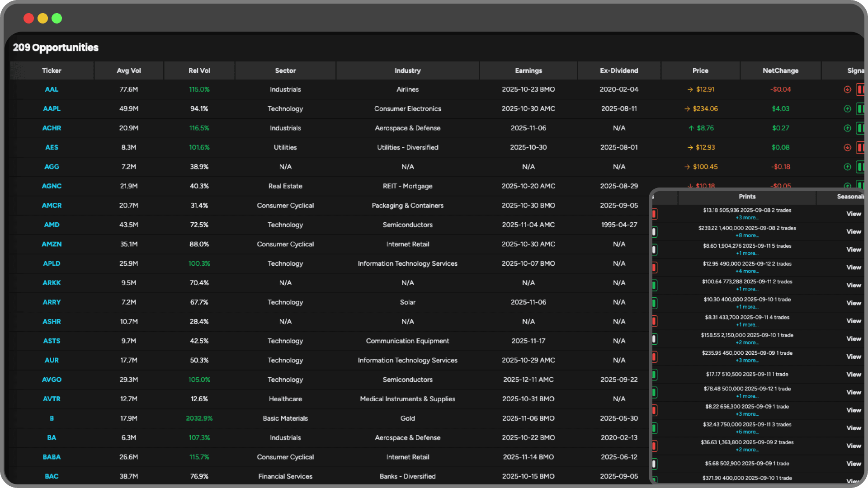Click the green up arrow beside the $8.76 price
Screen dimensions: 868x488
pos(691,128)
